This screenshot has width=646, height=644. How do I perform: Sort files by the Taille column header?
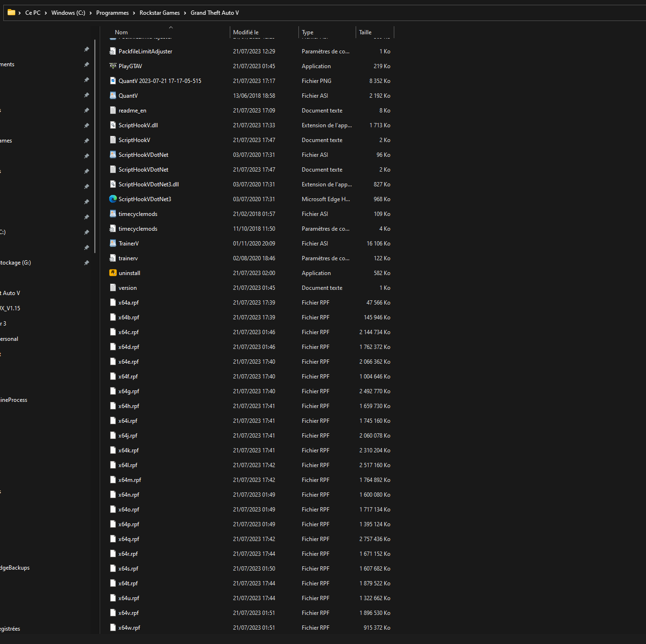point(365,32)
